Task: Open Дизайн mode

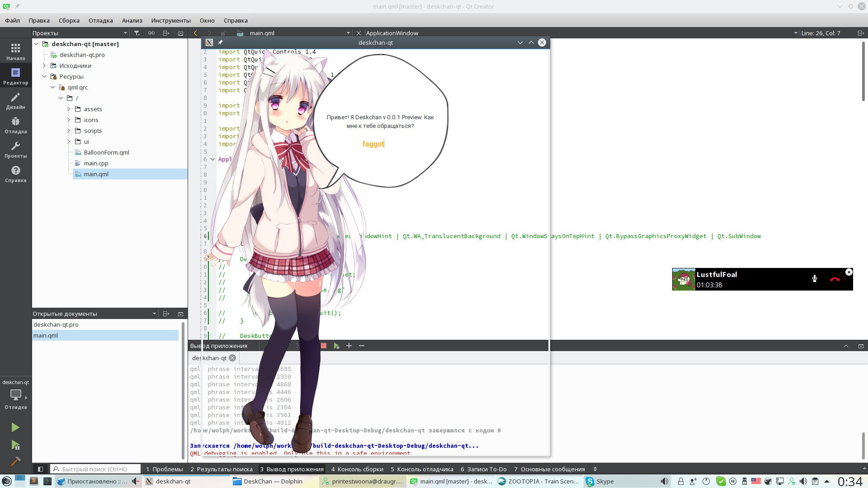Action: click(16, 100)
